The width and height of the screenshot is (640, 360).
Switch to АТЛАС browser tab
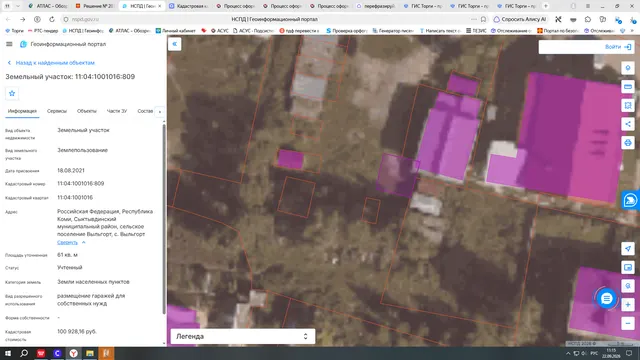48,6
